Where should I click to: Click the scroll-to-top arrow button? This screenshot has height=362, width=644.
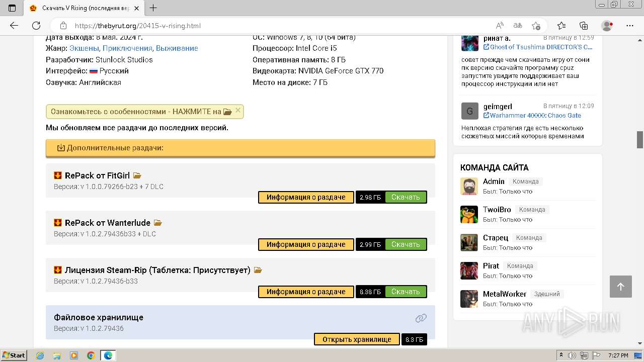(x=620, y=287)
